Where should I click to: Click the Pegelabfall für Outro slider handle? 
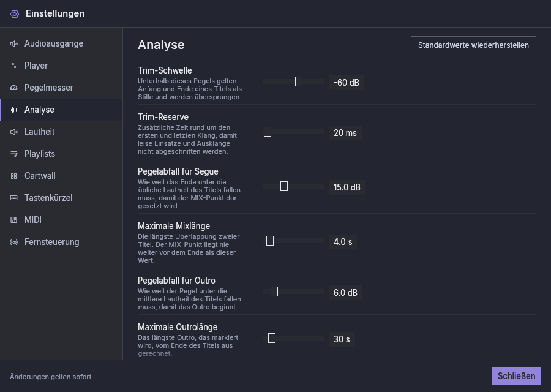coord(274,292)
